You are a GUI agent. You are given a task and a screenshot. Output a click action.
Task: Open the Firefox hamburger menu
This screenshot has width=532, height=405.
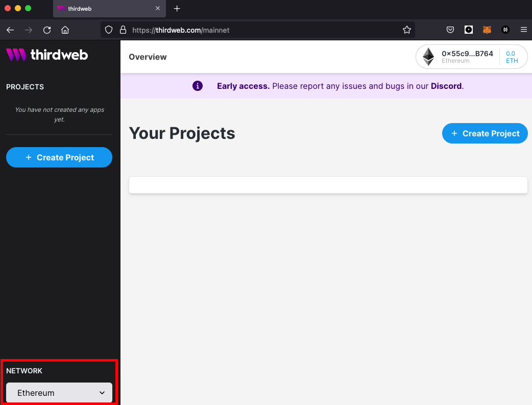click(523, 30)
